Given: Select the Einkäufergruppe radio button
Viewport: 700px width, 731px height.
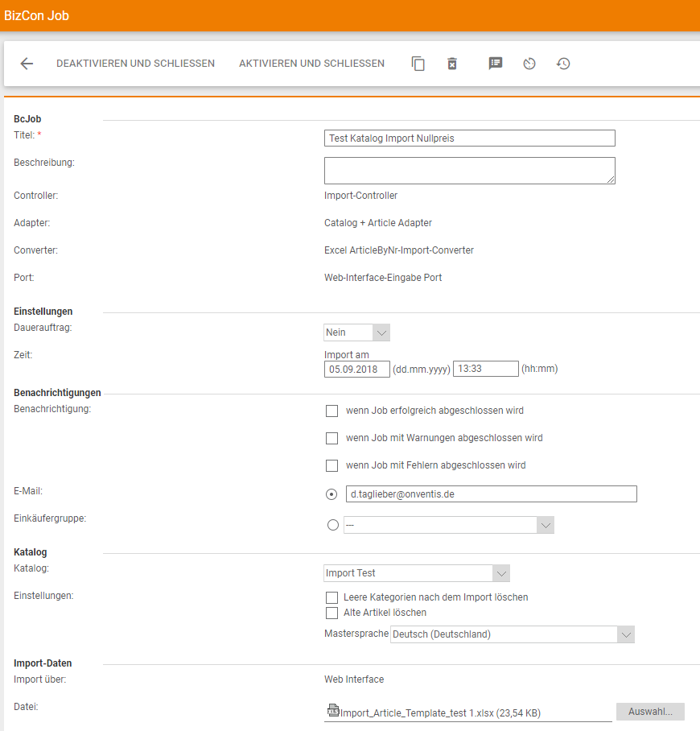Looking at the screenshot, I should tap(333, 525).
